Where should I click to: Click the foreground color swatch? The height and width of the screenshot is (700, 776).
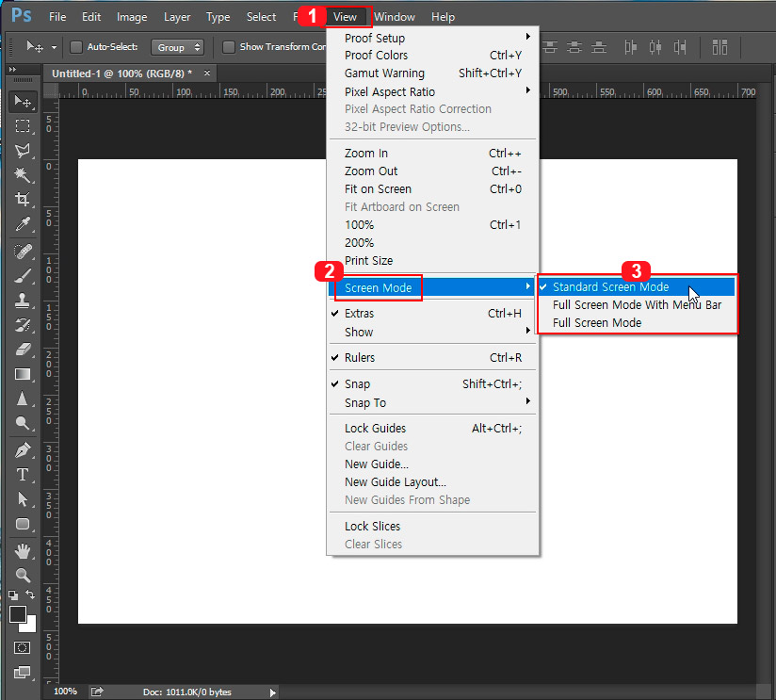tap(18, 614)
